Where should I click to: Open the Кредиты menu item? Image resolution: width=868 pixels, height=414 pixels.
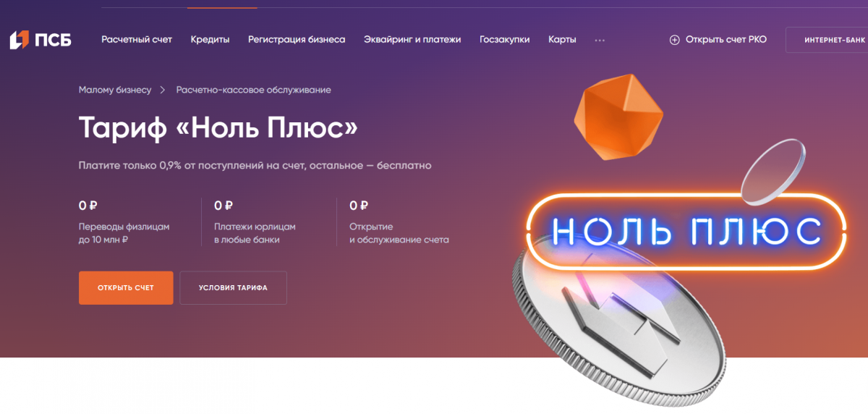click(x=210, y=40)
